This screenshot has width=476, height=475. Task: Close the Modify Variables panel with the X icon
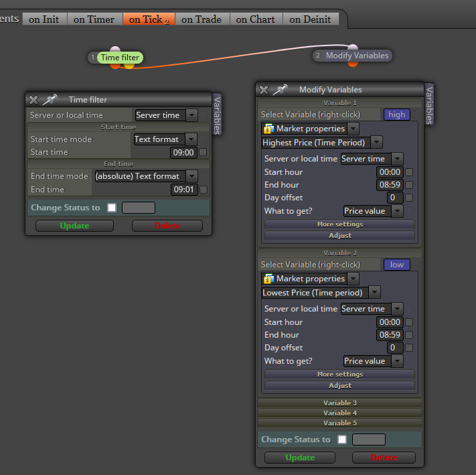click(x=264, y=90)
